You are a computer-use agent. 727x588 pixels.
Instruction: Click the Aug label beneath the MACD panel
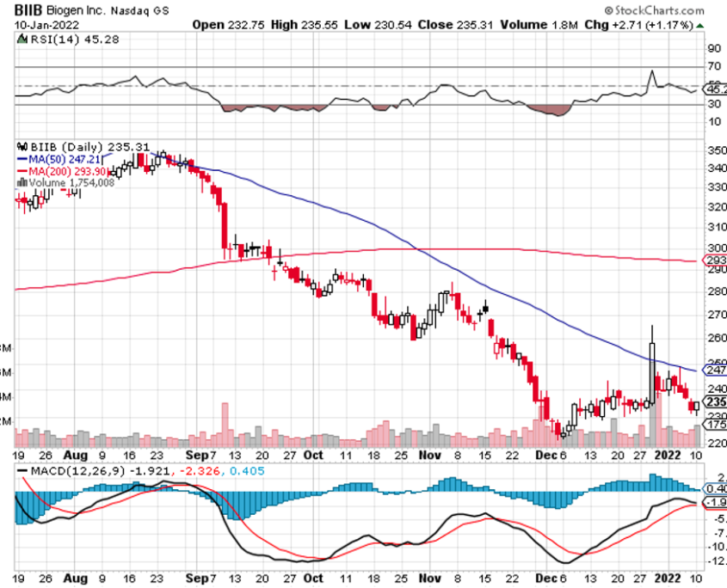[75, 578]
